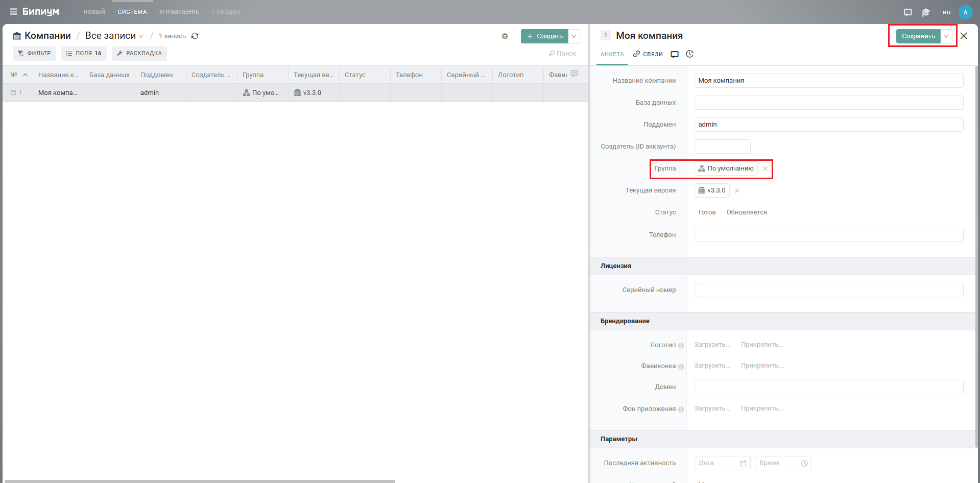The image size is (980, 483).
Task: Collapse Брендирование section header
Action: tap(783, 321)
